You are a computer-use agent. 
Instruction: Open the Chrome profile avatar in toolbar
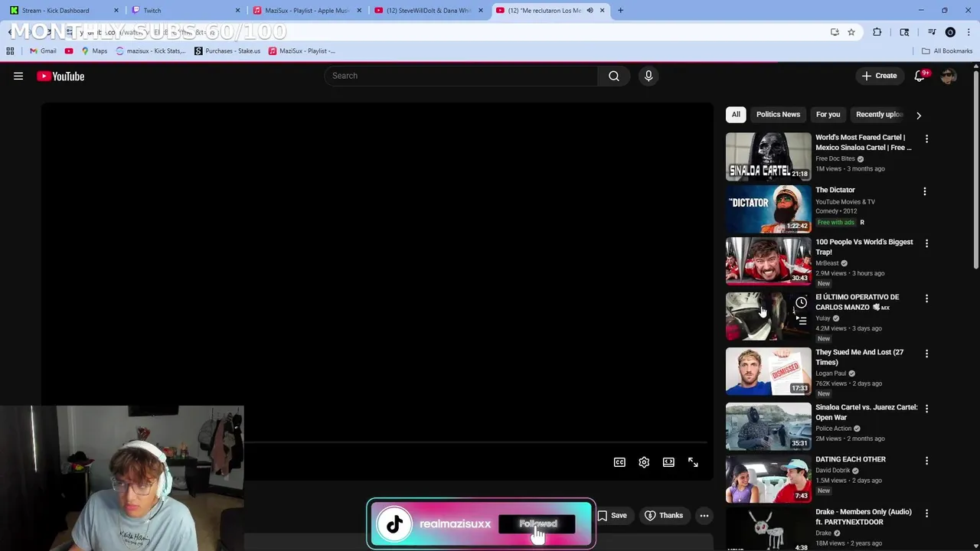coord(950,32)
